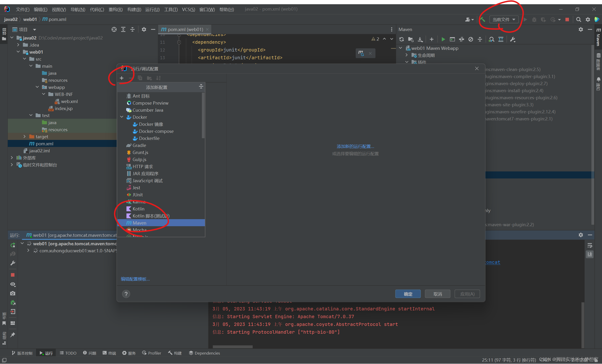The height and width of the screenshot is (364, 602).
Task: Toggle Maven offline mode icon
Action: (x=461, y=39)
